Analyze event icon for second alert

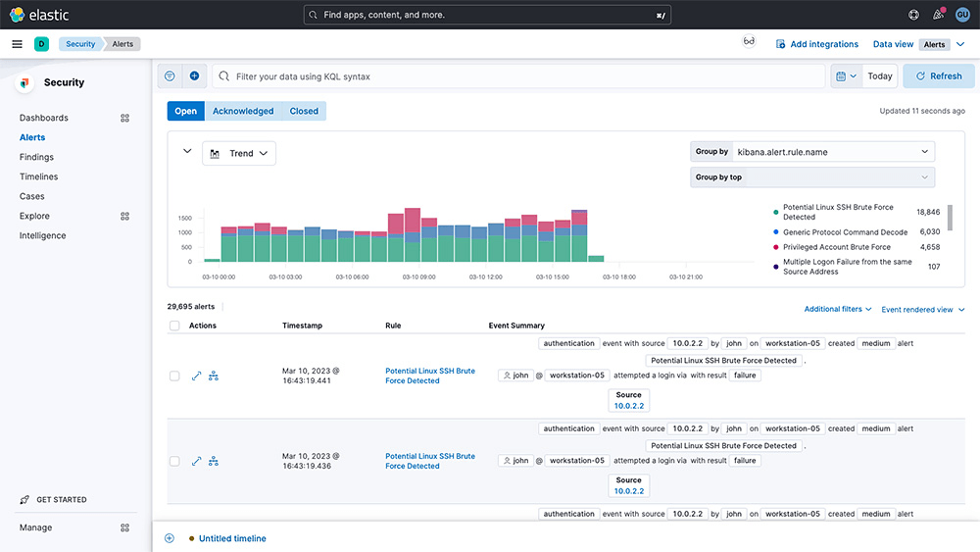(x=214, y=462)
